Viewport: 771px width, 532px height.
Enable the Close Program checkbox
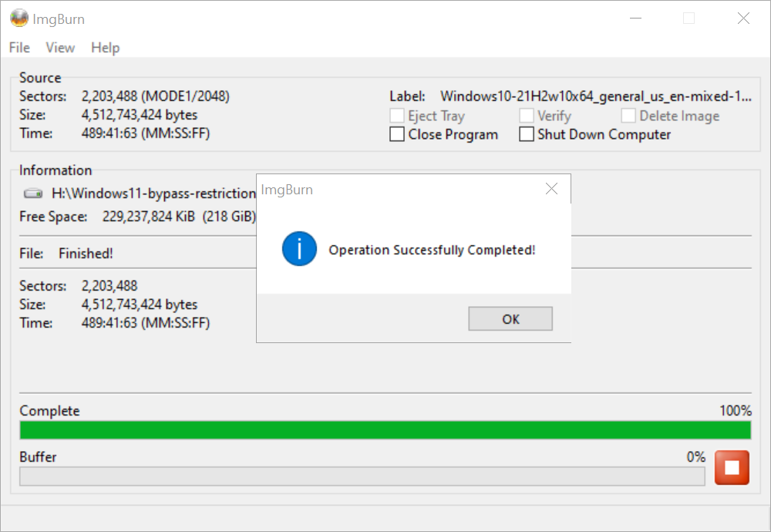point(397,134)
